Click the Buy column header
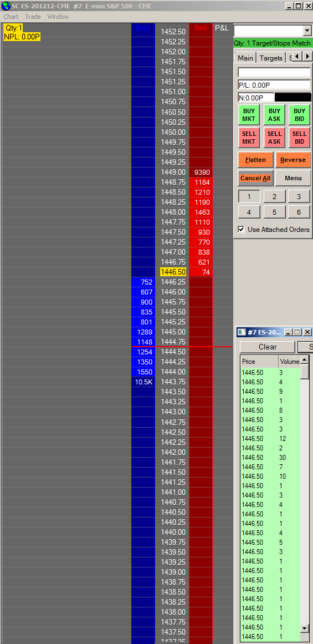 tap(143, 28)
